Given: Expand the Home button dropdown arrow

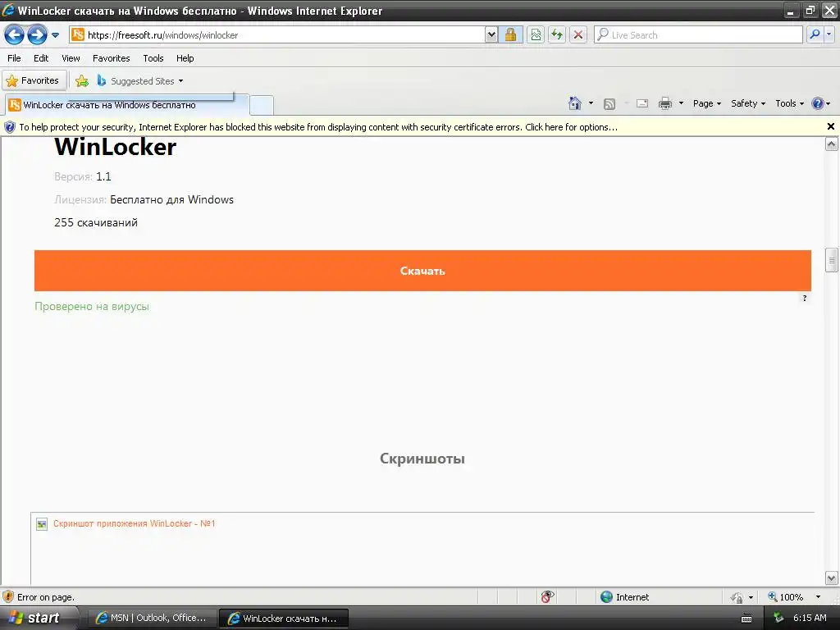Looking at the screenshot, I should [591, 103].
